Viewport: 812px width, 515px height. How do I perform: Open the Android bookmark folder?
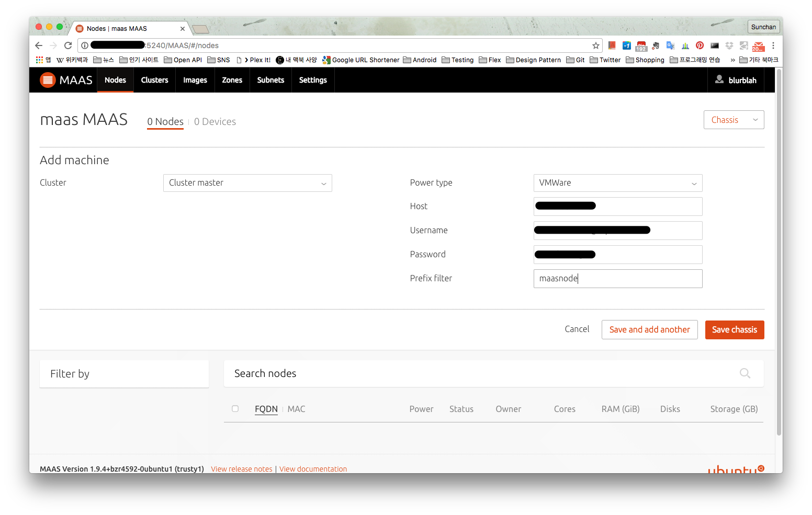click(420, 60)
